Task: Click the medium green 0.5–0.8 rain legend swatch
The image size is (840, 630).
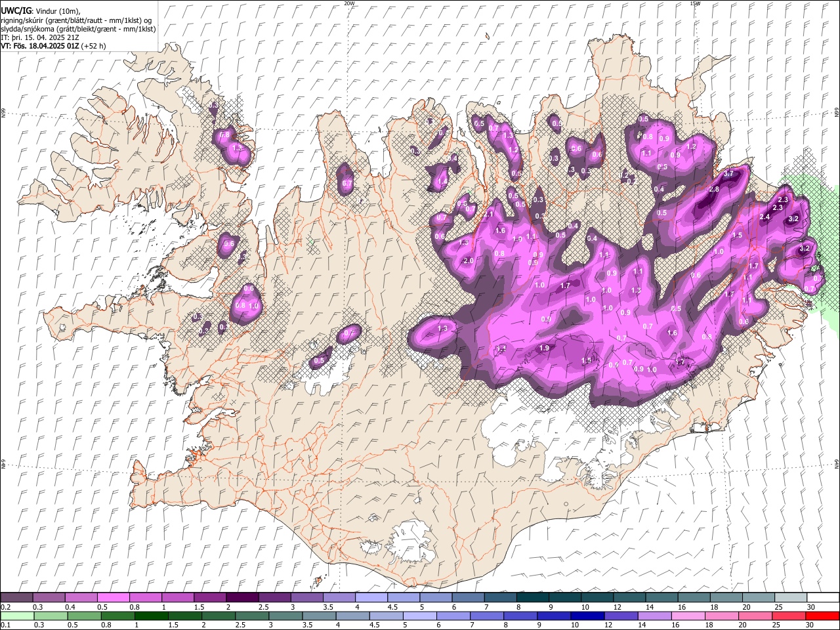Action: click(x=85, y=616)
